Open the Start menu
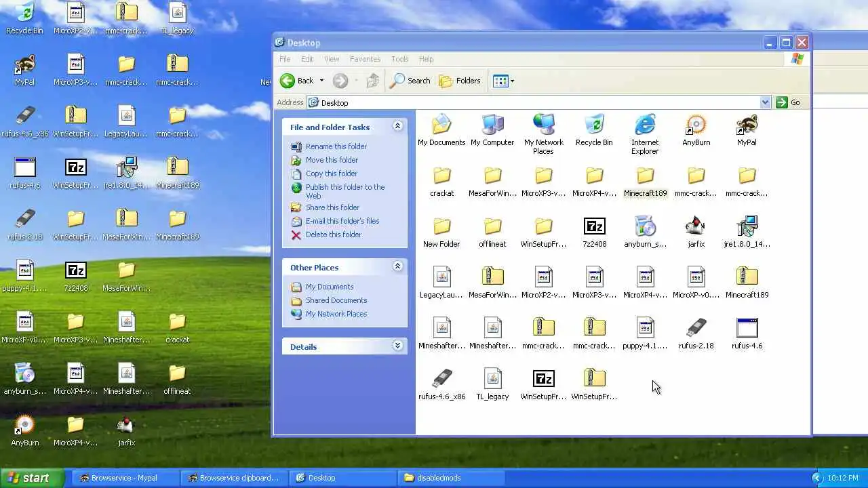Viewport: 868px width, 488px height. click(33, 478)
